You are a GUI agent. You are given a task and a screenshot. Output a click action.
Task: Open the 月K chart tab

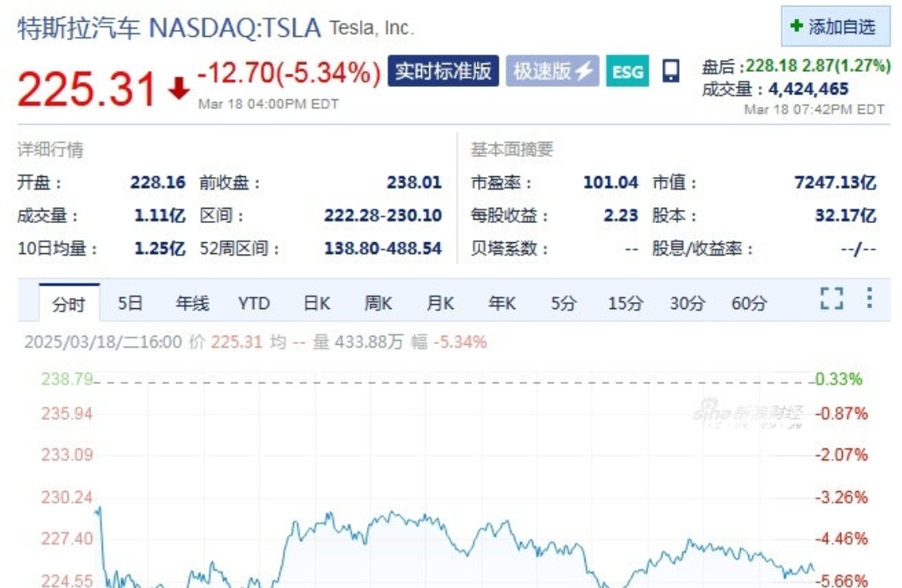(x=440, y=302)
